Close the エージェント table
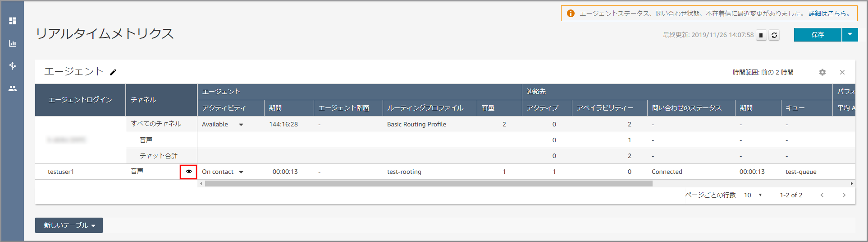The image size is (868, 242). [842, 72]
